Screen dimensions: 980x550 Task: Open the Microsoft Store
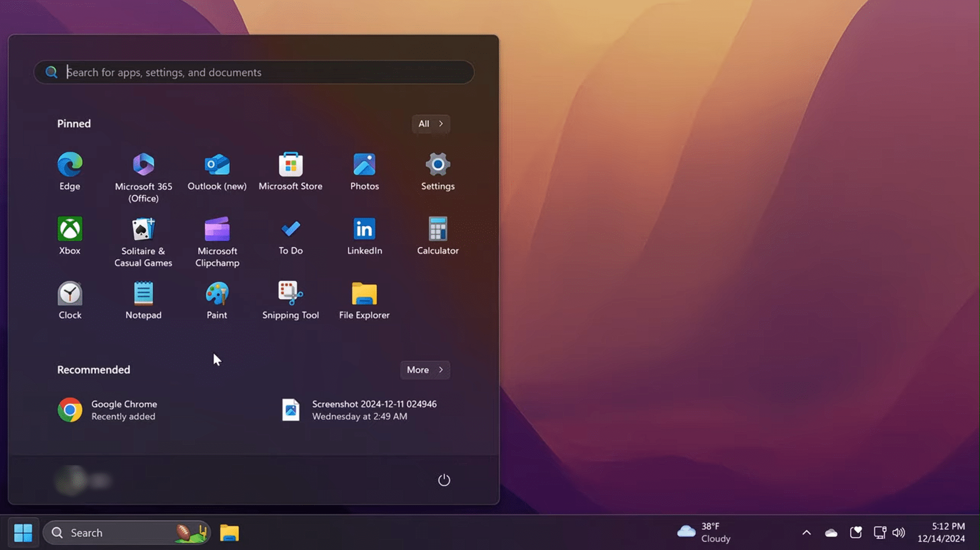[x=290, y=171]
